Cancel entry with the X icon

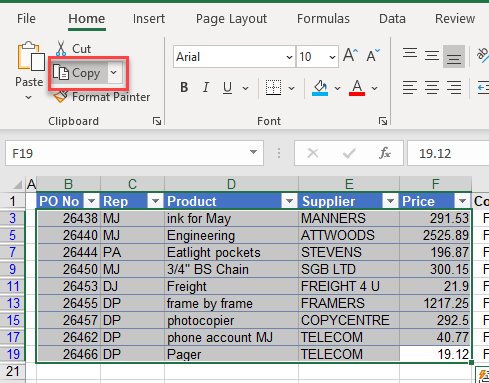313,153
